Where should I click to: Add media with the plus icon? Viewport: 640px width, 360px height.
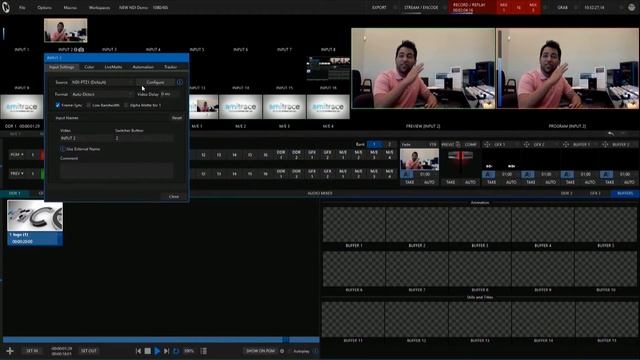[10, 351]
